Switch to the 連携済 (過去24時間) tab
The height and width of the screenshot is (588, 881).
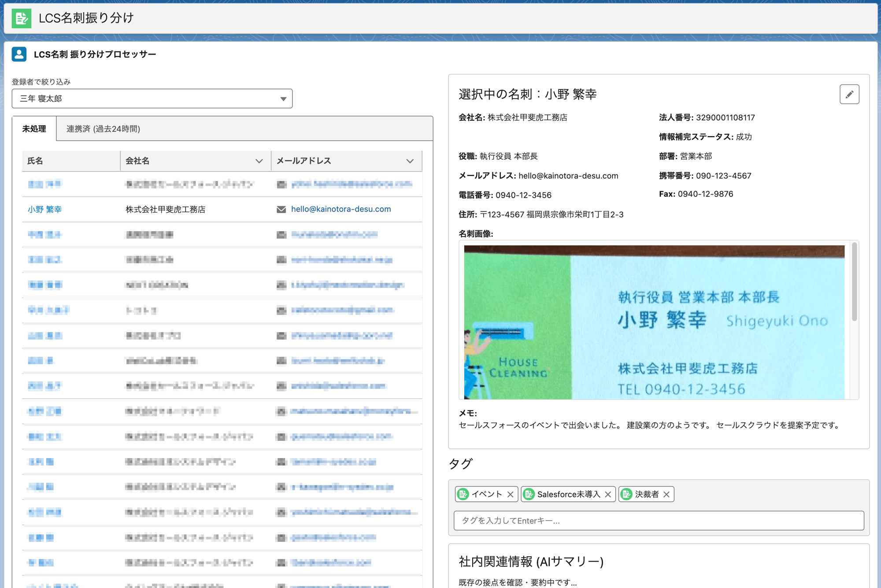tap(102, 129)
